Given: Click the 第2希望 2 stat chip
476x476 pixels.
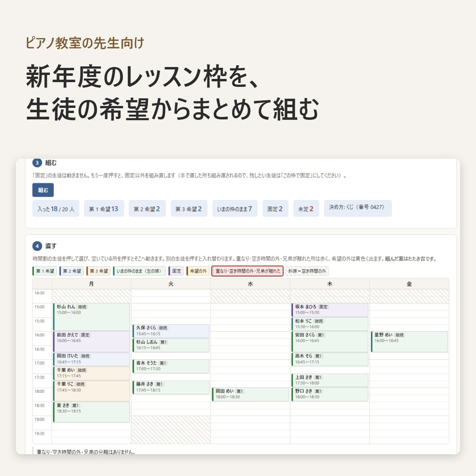Looking at the screenshot, I should [147, 209].
